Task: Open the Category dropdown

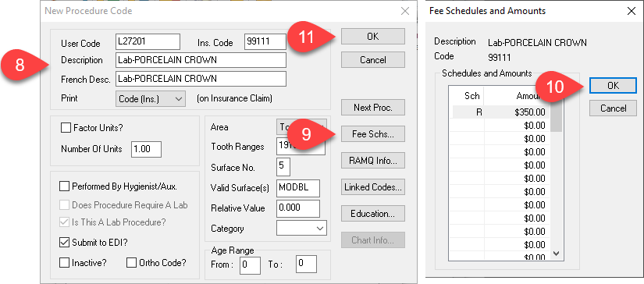Action: (x=301, y=228)
